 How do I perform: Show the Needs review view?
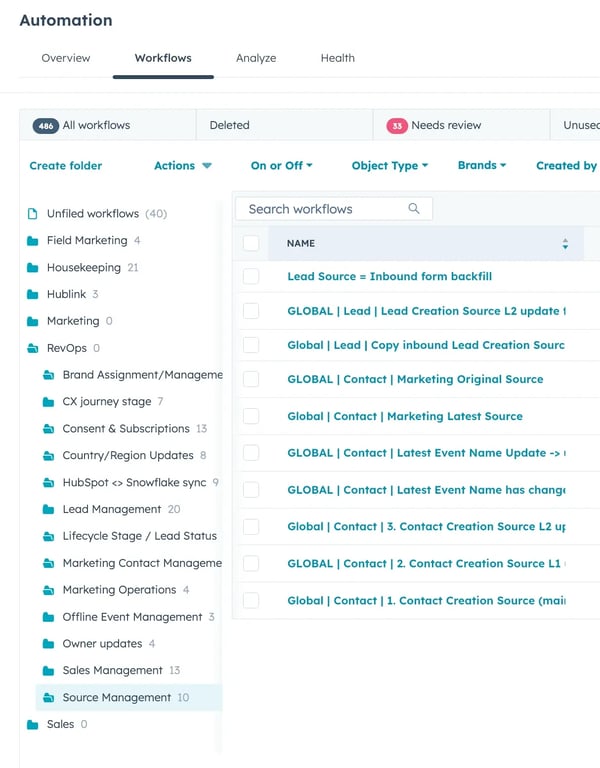click(461, 125)
